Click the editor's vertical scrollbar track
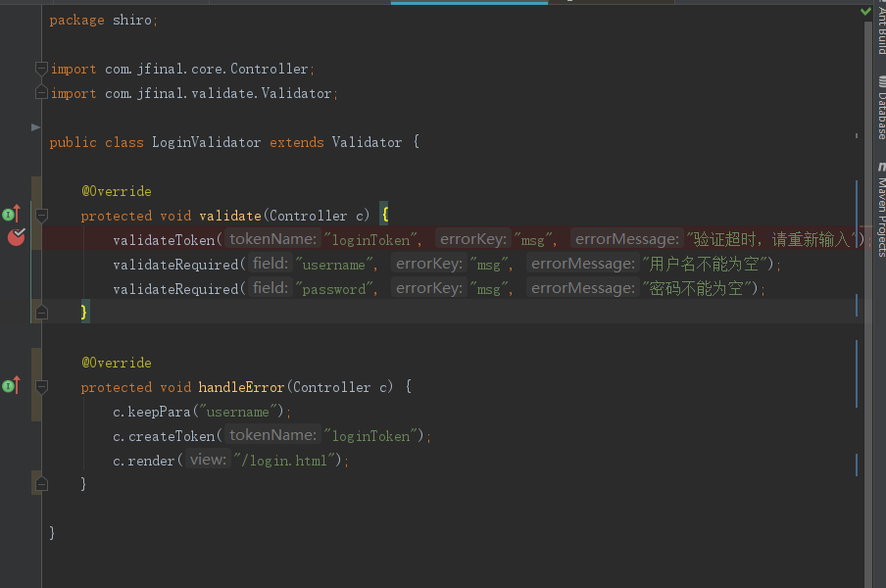Viewport: 886px width, 588px height. coord(868,392)
